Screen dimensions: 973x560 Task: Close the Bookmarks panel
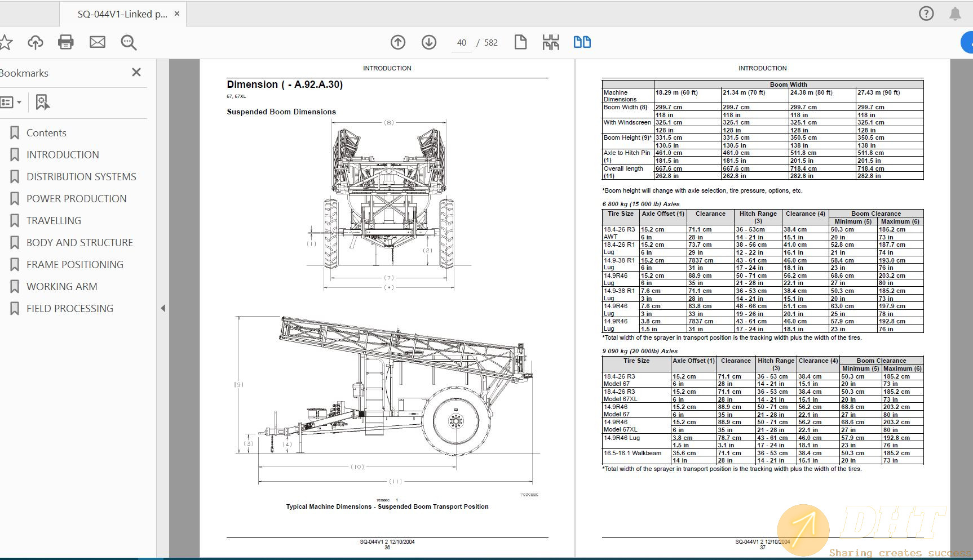(136, 72)
